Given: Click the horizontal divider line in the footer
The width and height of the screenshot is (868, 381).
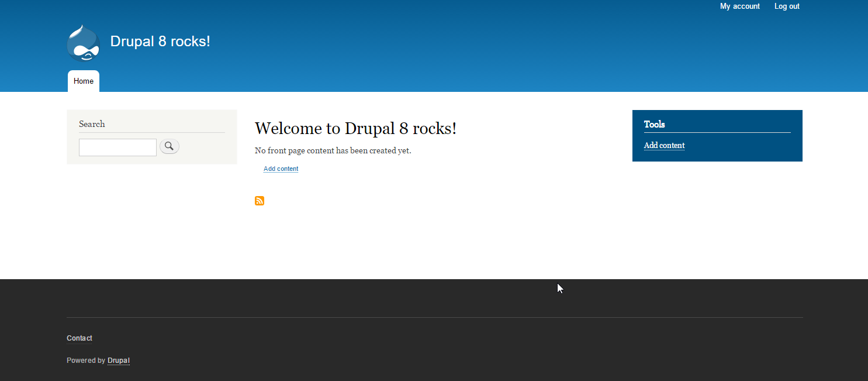Looking at the screenshot, I should pyautogui.click(x=434, y=317).
